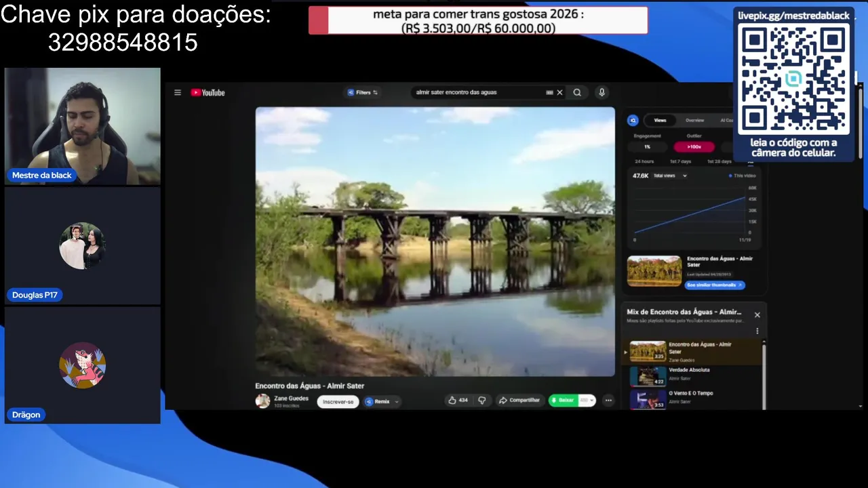Viewport: 868px width, 488px height.
Task: Click the Drägon participant avatar
Action: point(83,365)
